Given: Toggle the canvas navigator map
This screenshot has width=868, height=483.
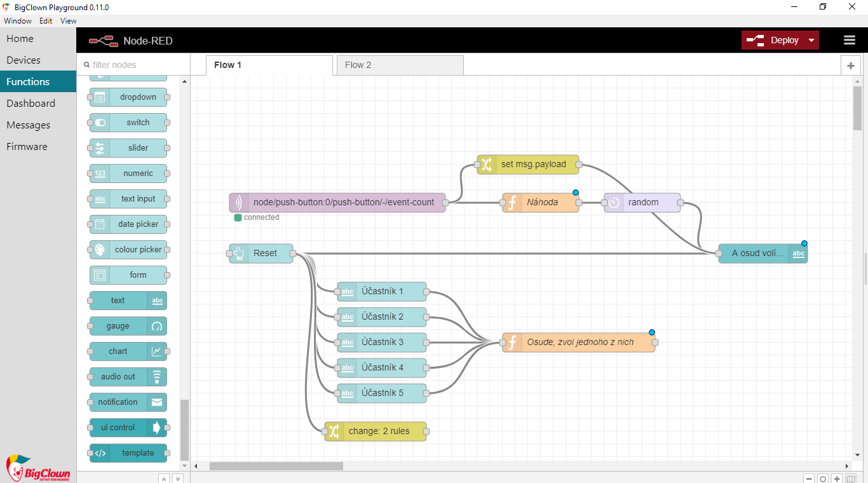Looking at the screenshot, I should [x=851, y=479].
